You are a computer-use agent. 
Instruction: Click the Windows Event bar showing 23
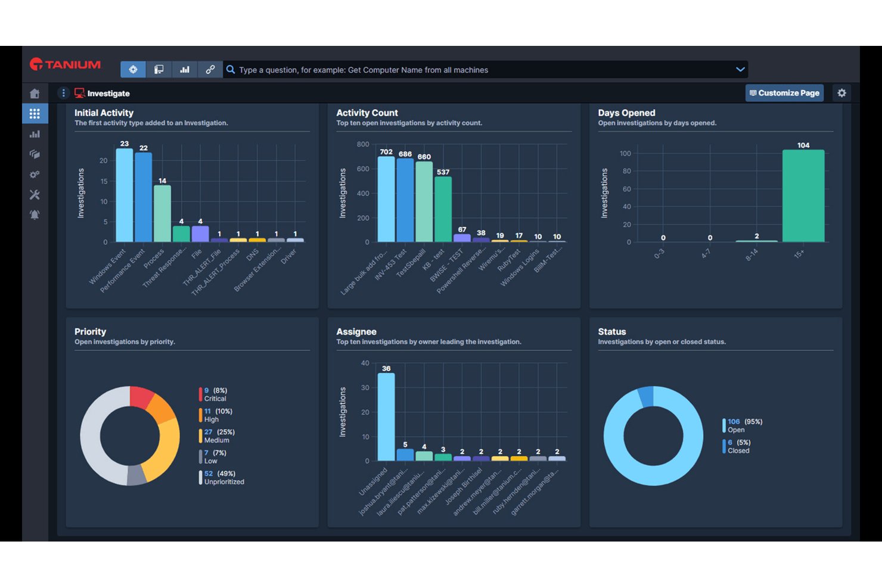(x=124, y=195)
